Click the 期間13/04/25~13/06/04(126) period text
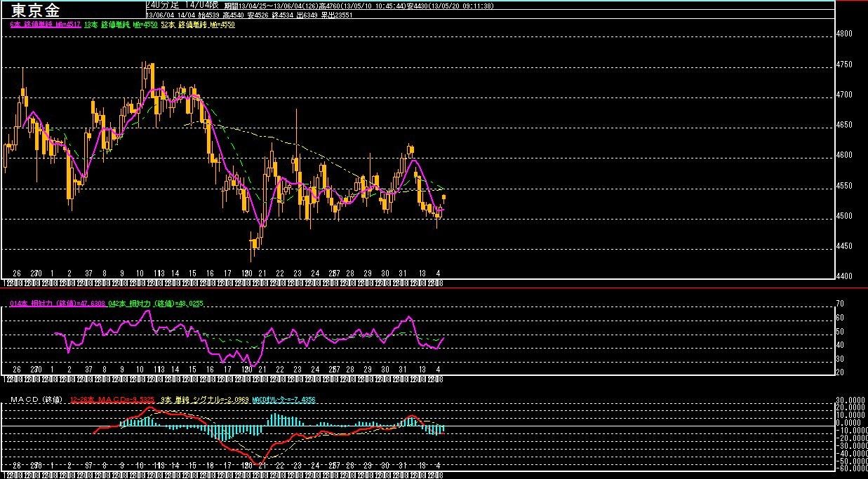 click(270, 5)
